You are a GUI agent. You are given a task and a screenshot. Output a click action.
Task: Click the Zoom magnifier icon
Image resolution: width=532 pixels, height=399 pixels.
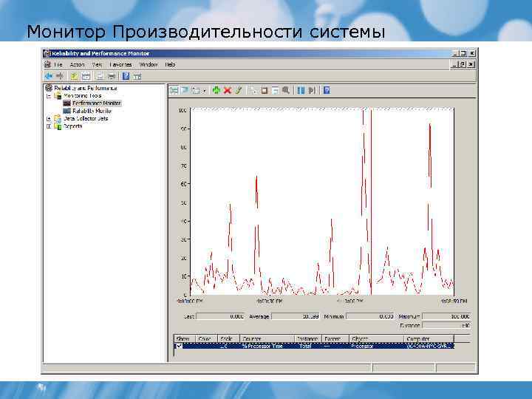point(286,90)
